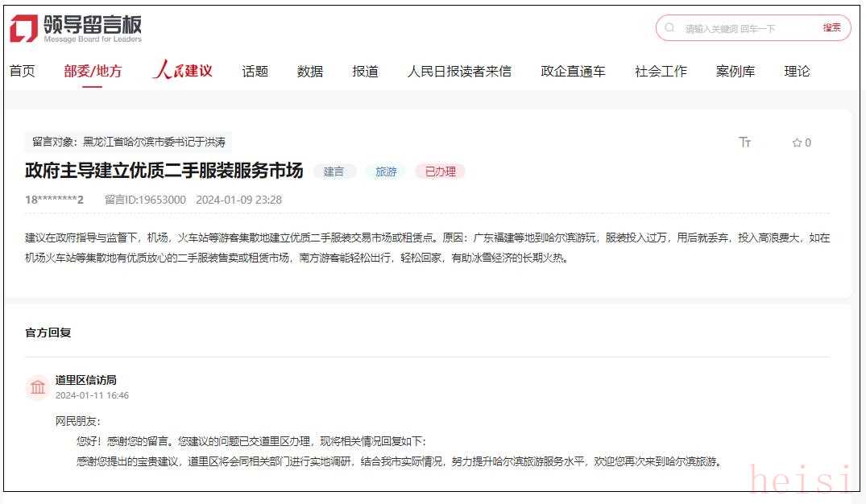Open the 人民建议 tab
This screenshot has height=504, width=866.
[x=182, y=70]
